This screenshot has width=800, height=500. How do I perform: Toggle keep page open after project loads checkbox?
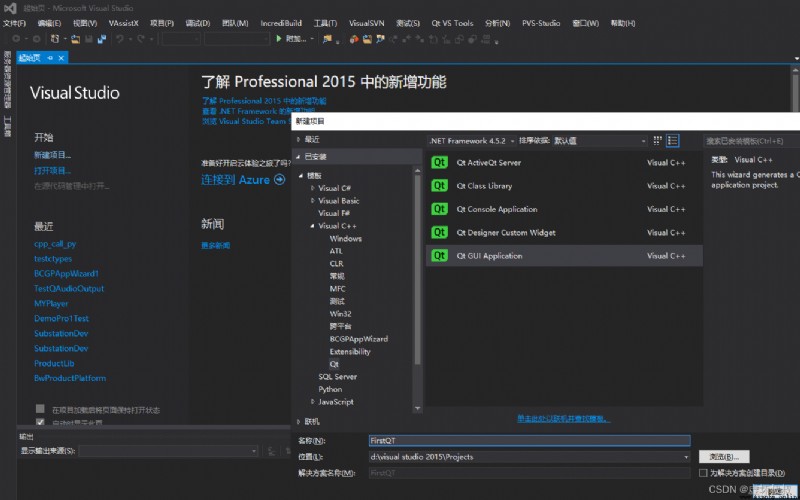pyautogui.click(x=40, y=409)
